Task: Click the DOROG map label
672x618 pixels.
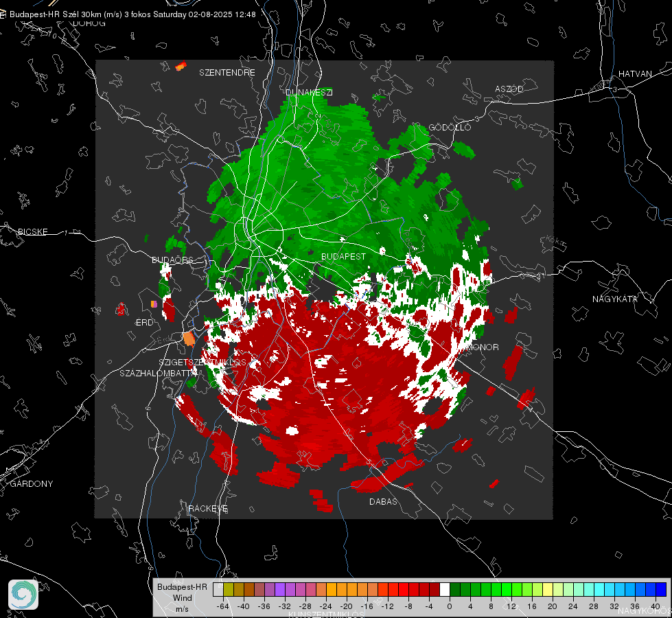Action: 89,23
